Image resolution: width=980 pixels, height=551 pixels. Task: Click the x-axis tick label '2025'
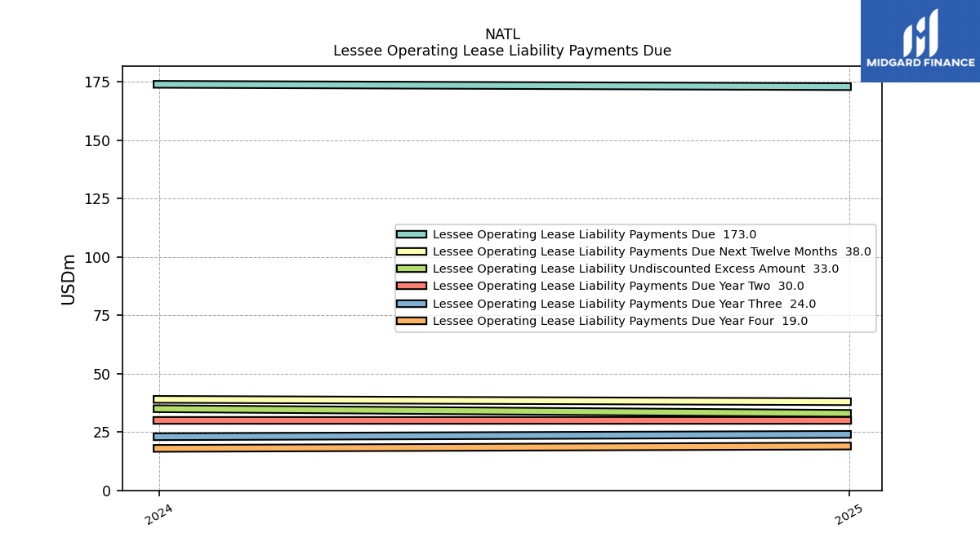point(849,514)
